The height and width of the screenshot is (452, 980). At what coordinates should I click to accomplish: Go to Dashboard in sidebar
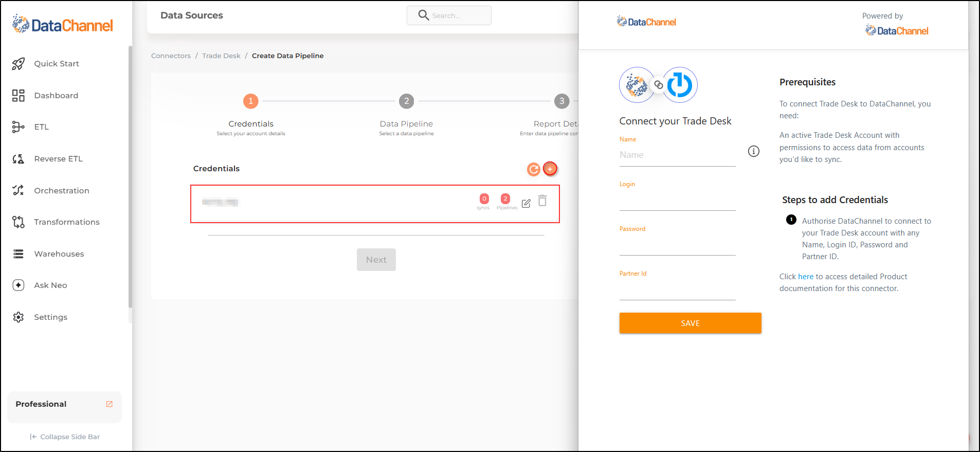click(x=56, y=96)
